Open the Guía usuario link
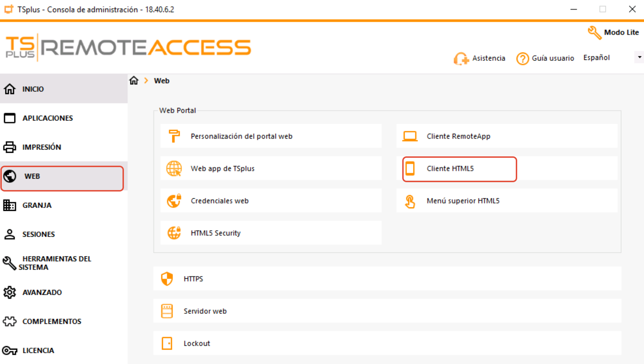The height and width of the screenshot is (364, 644). pos(553,58)
